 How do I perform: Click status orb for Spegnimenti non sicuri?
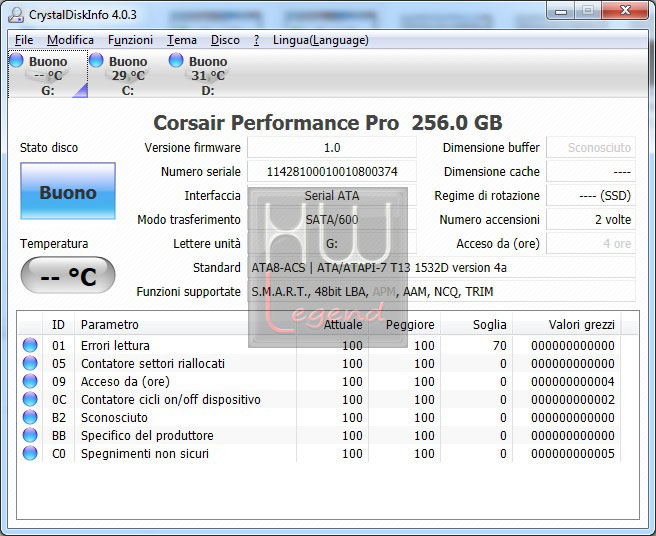click(x=30, y=453)
